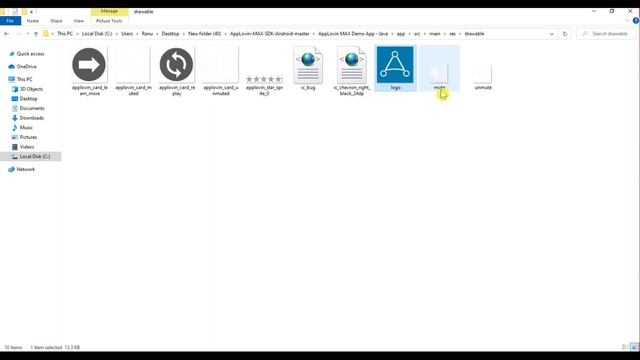Screen dimensions: 640x360
Task: Select the applovin_card_muted file
Action: [x=133, y=64]
